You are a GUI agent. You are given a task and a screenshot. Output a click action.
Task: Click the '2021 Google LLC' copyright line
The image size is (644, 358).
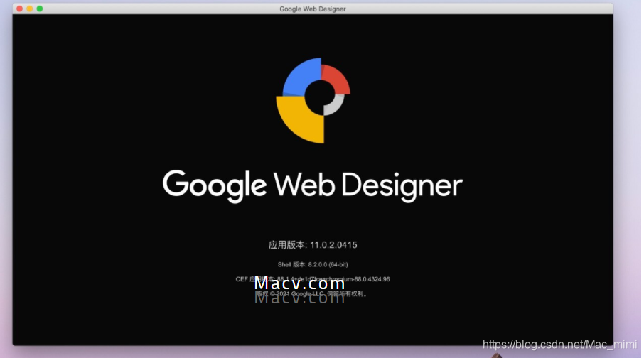coord(311,294)
